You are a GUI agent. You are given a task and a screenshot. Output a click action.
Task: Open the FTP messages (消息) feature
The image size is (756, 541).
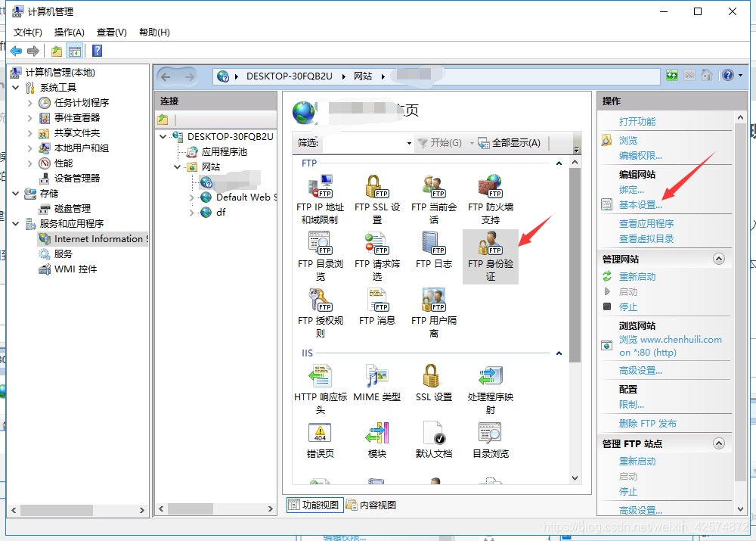pyautogui.click(x=377, y=306)
